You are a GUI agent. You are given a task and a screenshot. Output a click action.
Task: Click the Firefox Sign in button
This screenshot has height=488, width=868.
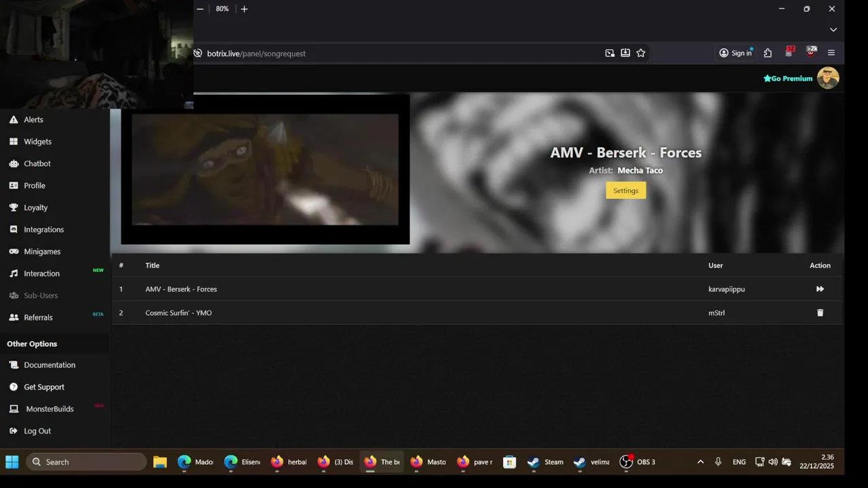[736, 53]
